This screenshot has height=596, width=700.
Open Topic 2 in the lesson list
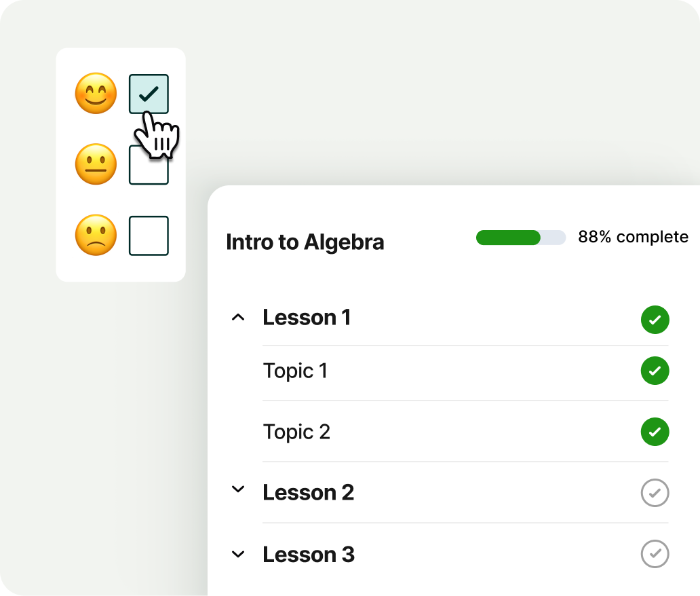pyautogui.click(x=296, y=432)
